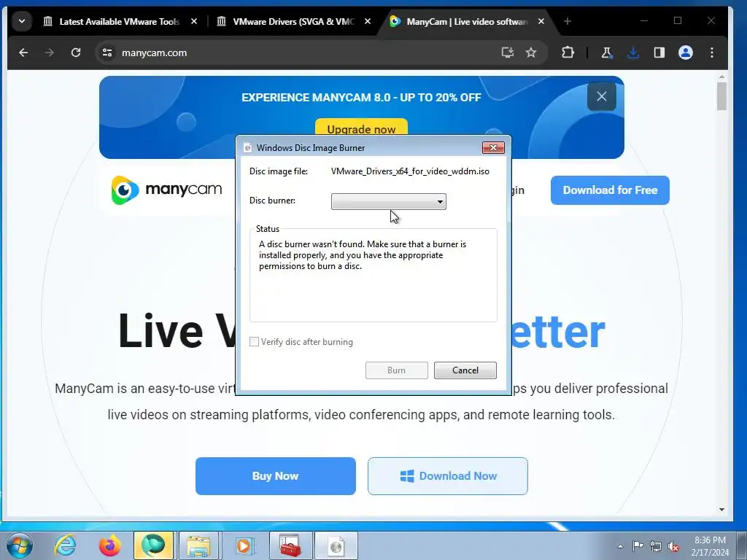Click the Download Now button

click(448, 475)
